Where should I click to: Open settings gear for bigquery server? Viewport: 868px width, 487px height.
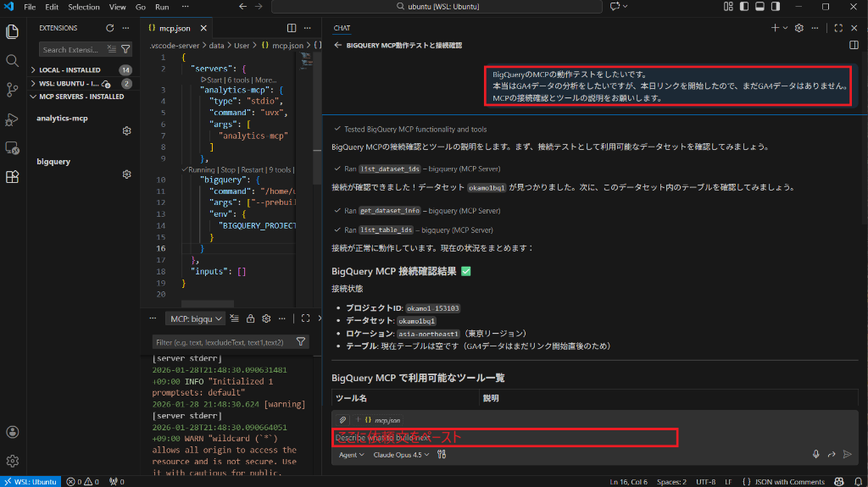point(127,174)
